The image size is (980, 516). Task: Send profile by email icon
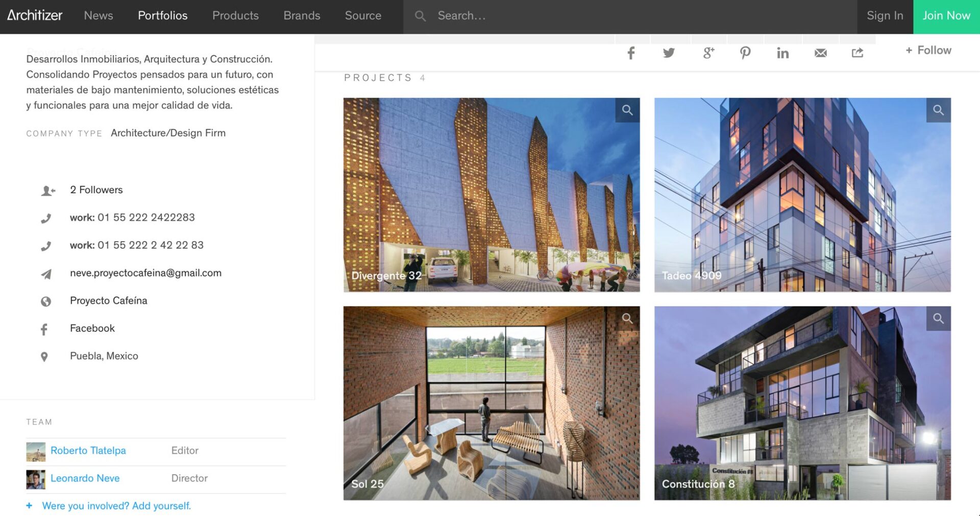point(820,53)
